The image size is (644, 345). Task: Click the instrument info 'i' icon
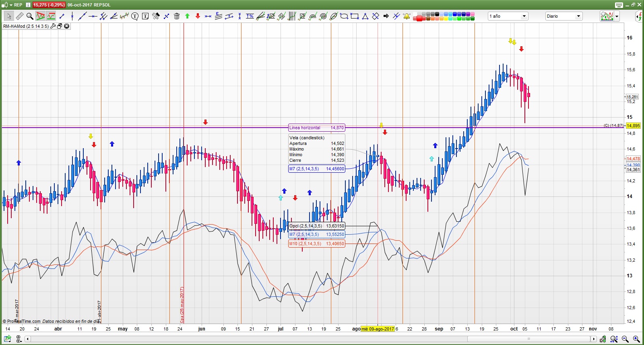pyautogui.click(x=28, y=5)
